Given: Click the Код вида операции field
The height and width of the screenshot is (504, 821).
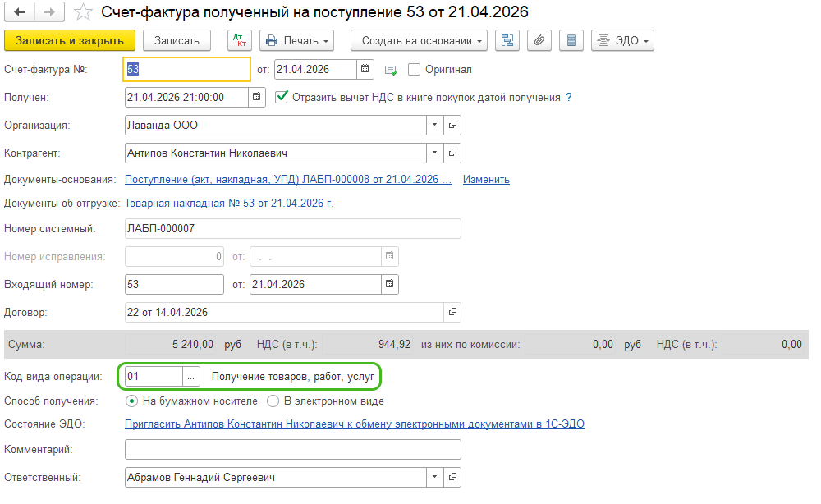Looking at the screenshot, I should click(x=154, y=376).
